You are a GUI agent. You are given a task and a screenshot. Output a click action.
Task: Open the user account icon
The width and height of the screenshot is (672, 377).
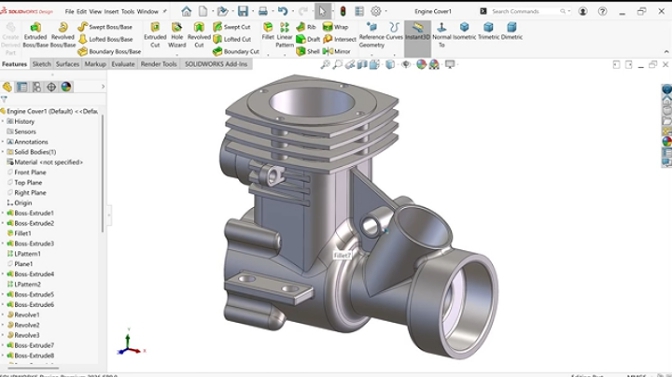click(x=582, y=12)
